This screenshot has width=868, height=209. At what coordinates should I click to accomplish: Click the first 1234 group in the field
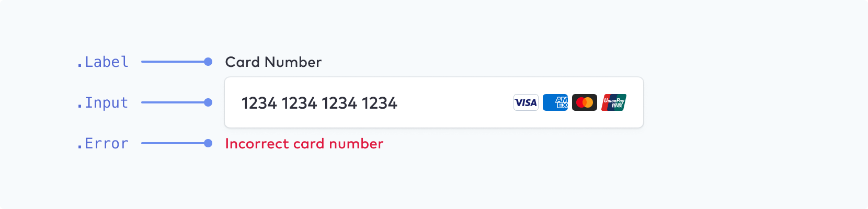click(x=259, y=103)
